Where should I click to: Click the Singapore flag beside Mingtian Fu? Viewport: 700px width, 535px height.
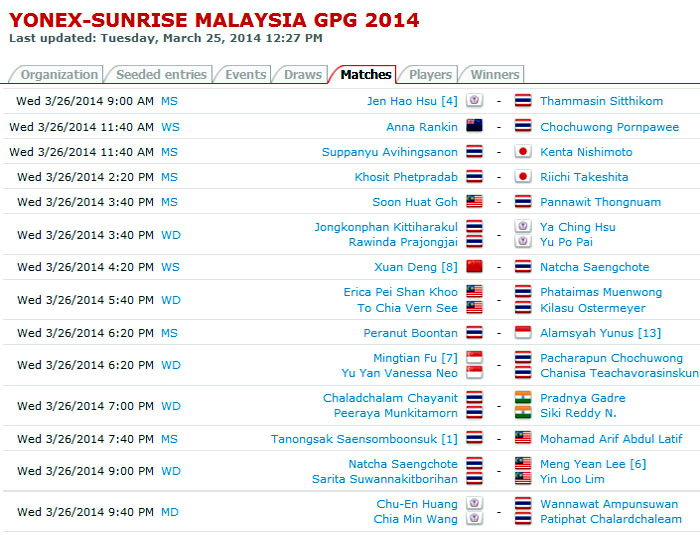tap(474, 358)
